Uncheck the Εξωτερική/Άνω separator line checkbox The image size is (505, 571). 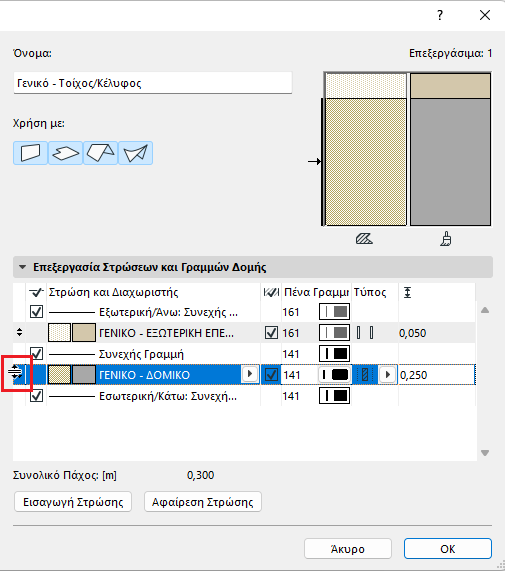tap(36, 312)
